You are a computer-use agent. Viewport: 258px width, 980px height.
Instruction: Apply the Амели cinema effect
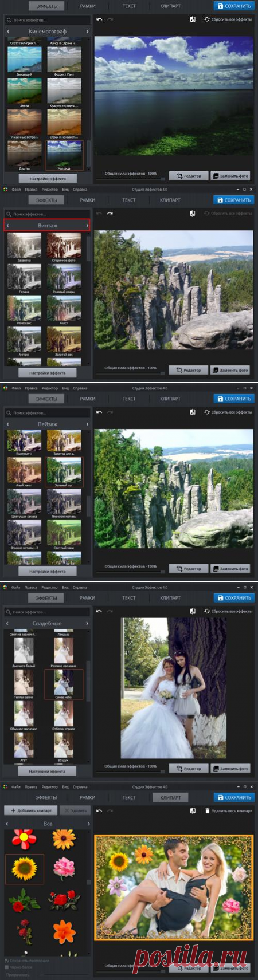click(25, 92)
